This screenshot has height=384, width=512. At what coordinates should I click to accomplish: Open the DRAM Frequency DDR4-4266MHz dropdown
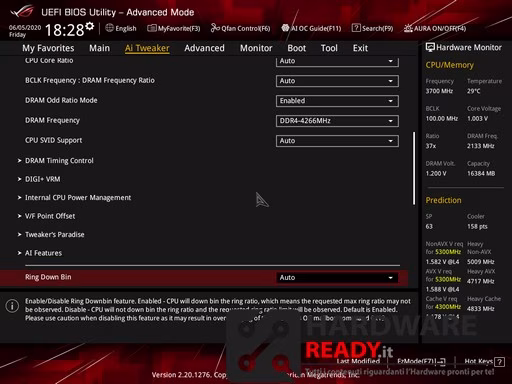[x=337, y=121]
